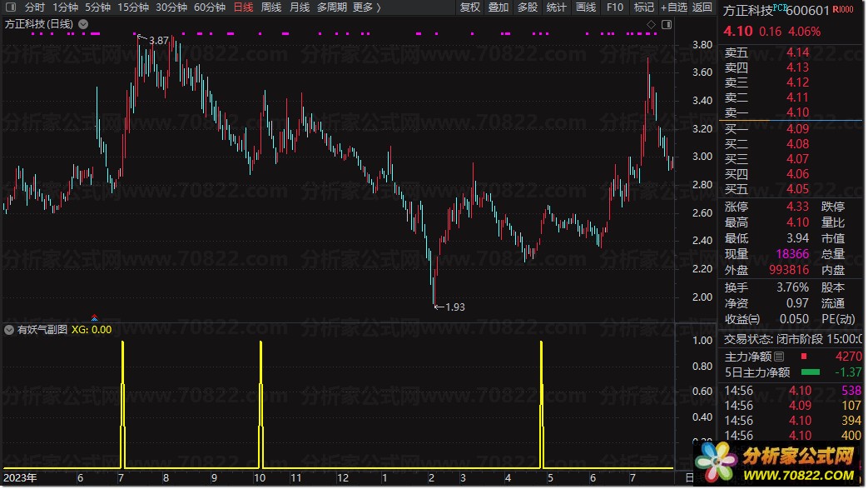Click the XG: 0.00 indicator value
This screenshot has width=868, height=489.
tap(92, 330)
